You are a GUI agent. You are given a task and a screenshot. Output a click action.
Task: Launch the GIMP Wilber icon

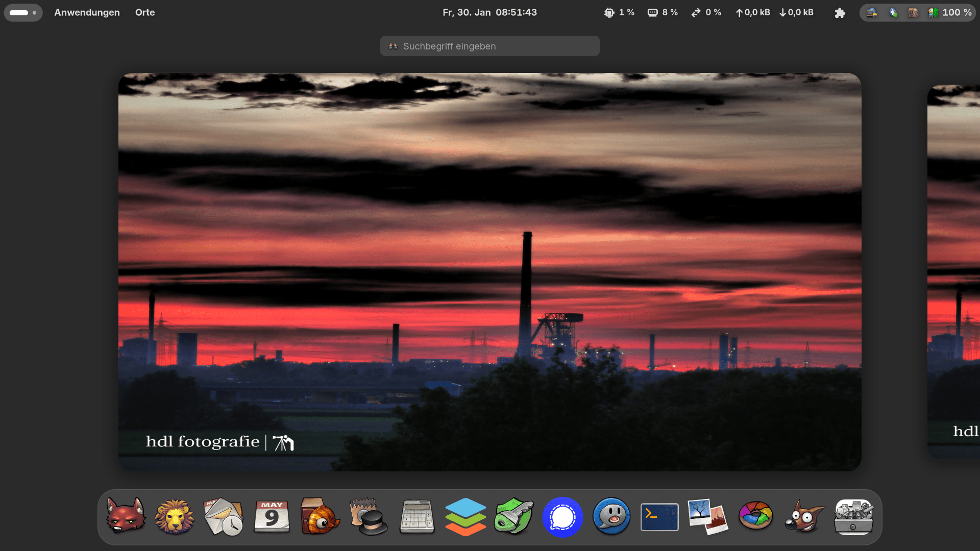[804, 516]
